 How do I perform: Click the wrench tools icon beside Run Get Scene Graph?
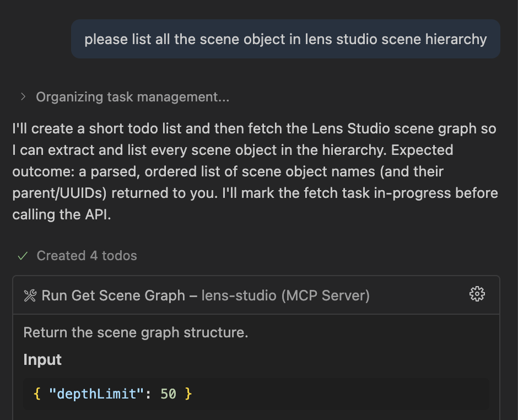[x=30, y=295]
